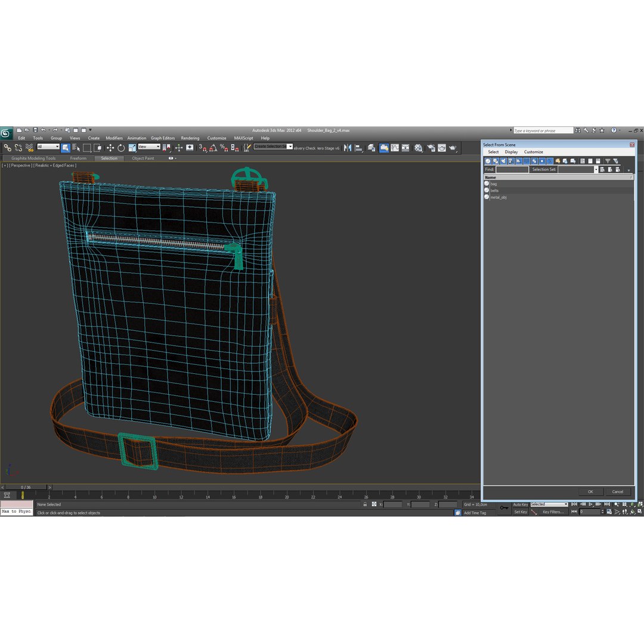Click Select and Manipulate icon
This screenshot has height=644, width=644.
(179, 148)
